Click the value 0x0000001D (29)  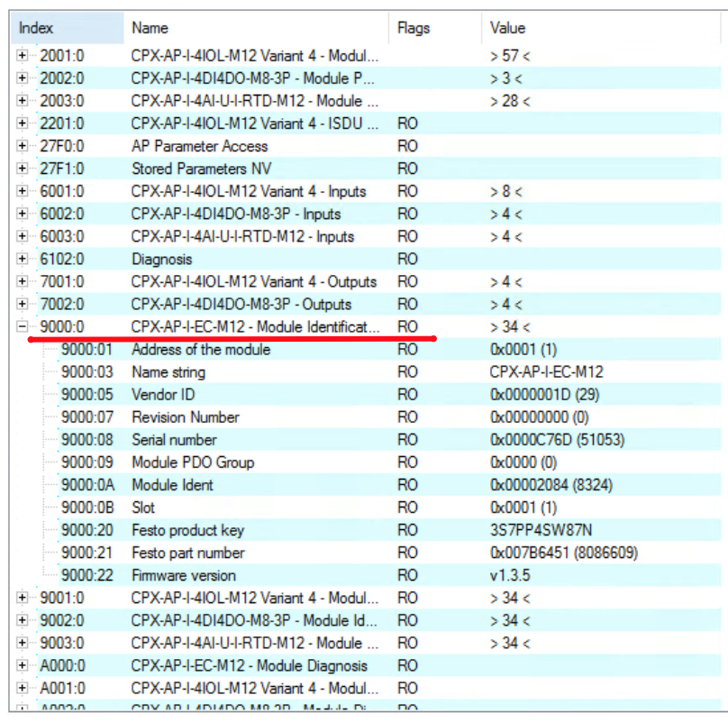click(x=544, y=395)
